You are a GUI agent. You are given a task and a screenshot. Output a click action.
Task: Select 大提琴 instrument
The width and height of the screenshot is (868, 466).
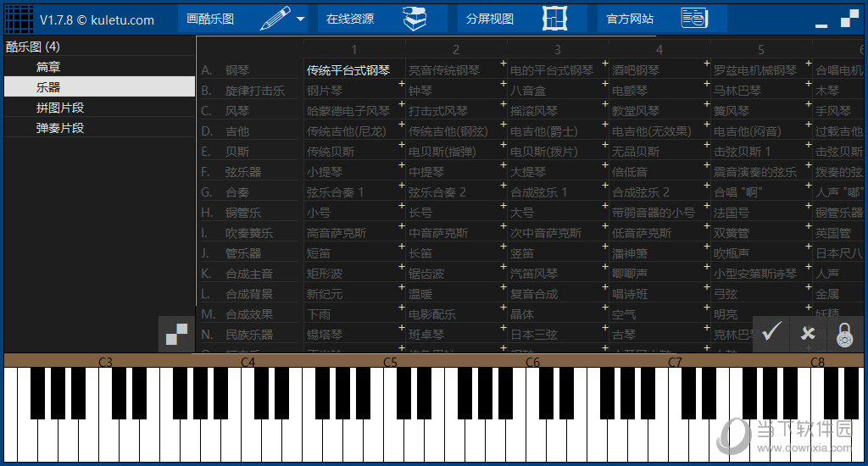528,172
